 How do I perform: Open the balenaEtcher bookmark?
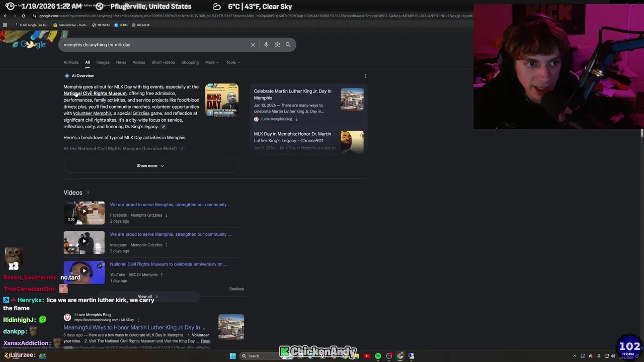click(x=70, y=25)
